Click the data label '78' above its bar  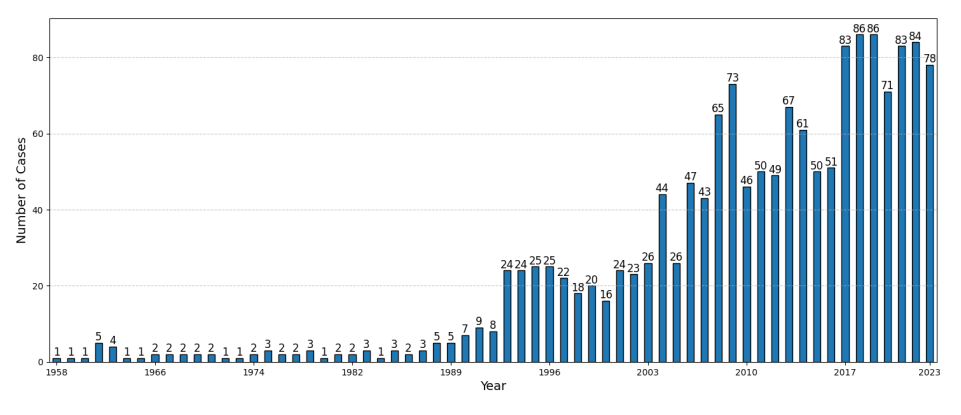(930, 59)
